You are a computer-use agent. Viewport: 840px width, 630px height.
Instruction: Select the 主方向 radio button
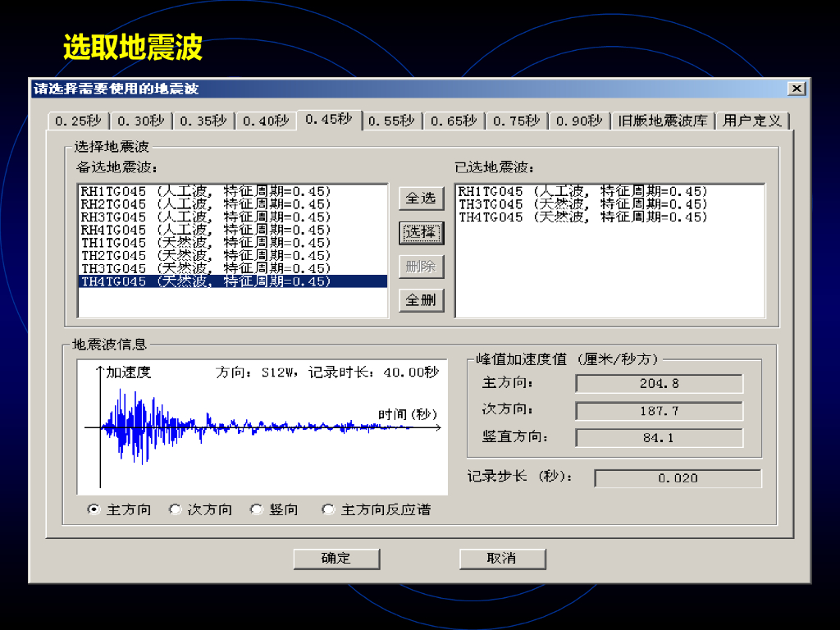94,509
